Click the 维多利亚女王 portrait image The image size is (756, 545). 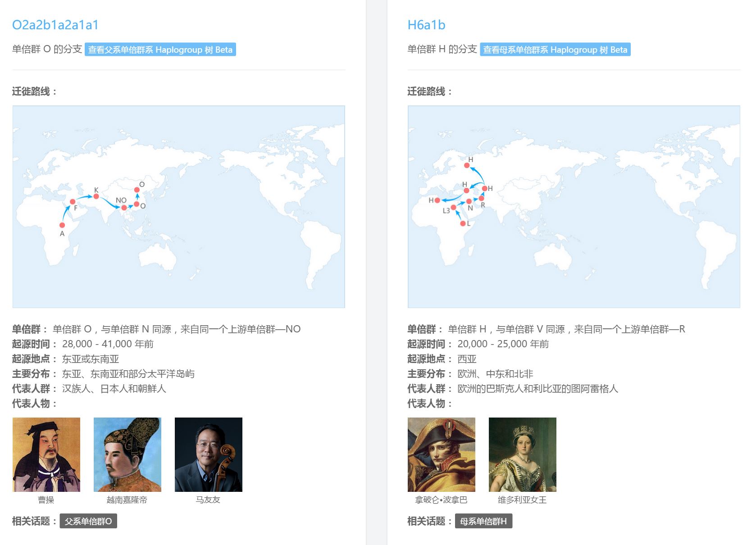pos(523,454)
